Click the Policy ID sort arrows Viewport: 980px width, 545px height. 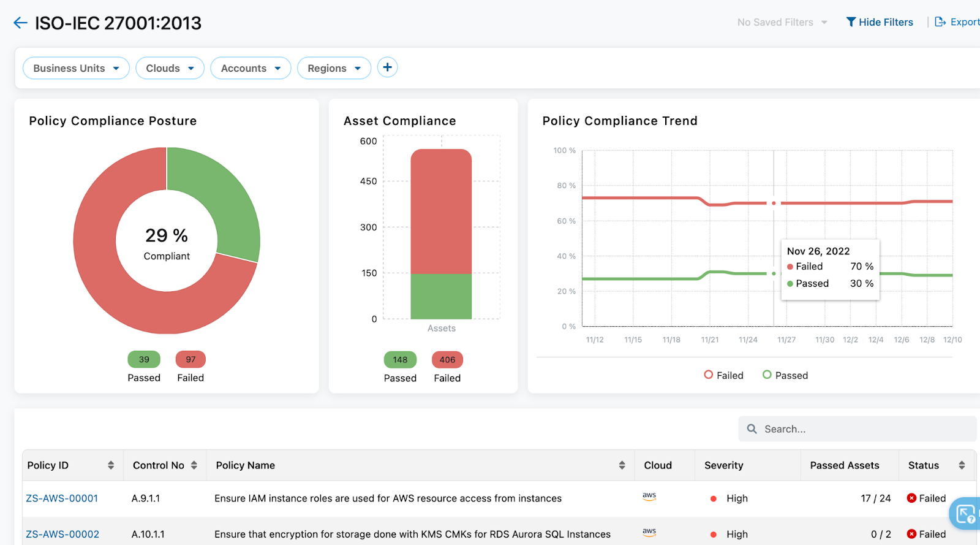(111, 465)
